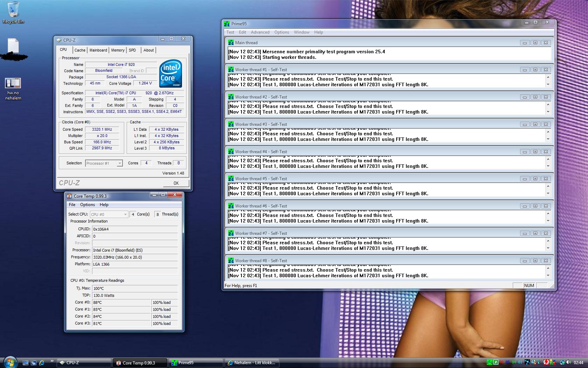The height and width of the screenshot is (368, 588).
Task: Switch to the Mainboard tab in CPU-Z
Action: click(x=98, y=50)
